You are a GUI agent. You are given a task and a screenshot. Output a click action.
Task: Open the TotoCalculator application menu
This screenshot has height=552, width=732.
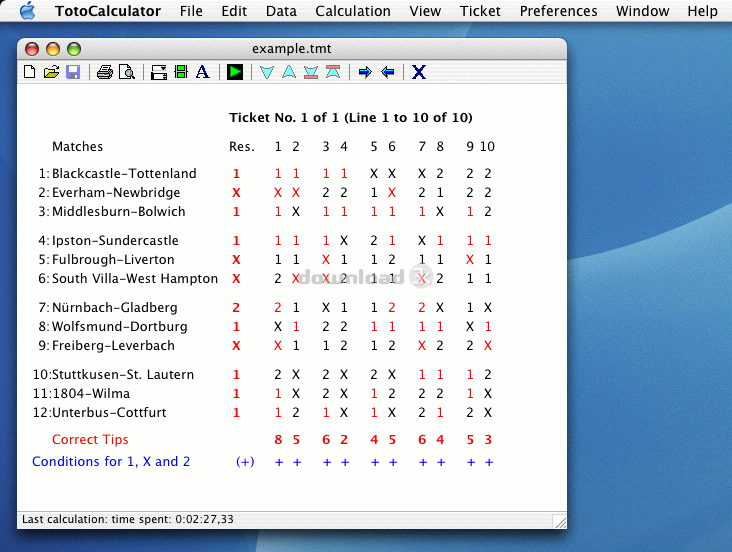point(108,11)
